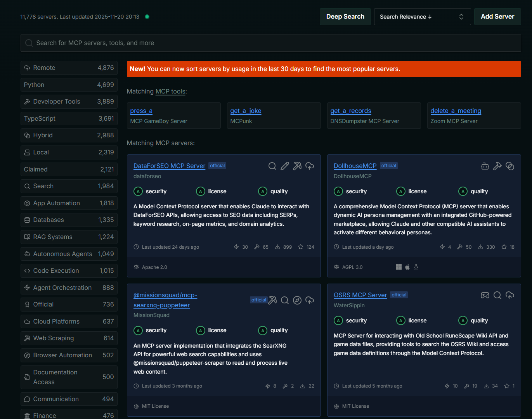Toggle the Remote category filter
The image size is (532, 419).
[69, 68]
